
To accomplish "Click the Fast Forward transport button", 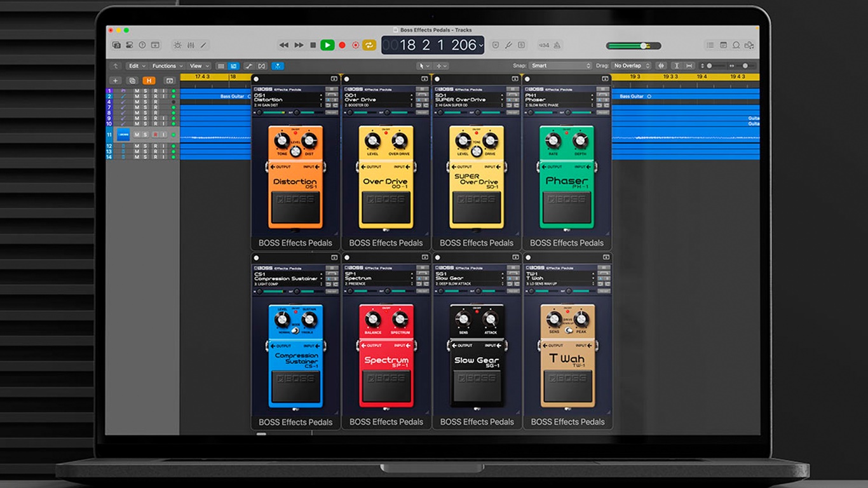I will pos(299,45).
